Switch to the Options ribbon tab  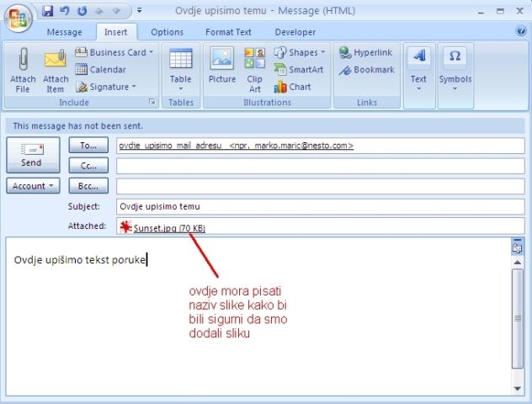coord(167,32)
